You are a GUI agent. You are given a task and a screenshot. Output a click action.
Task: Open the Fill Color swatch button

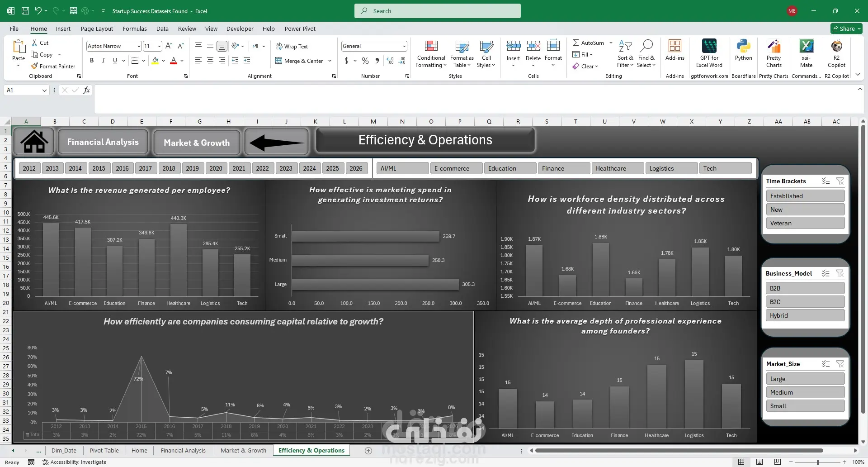[156, 61]
